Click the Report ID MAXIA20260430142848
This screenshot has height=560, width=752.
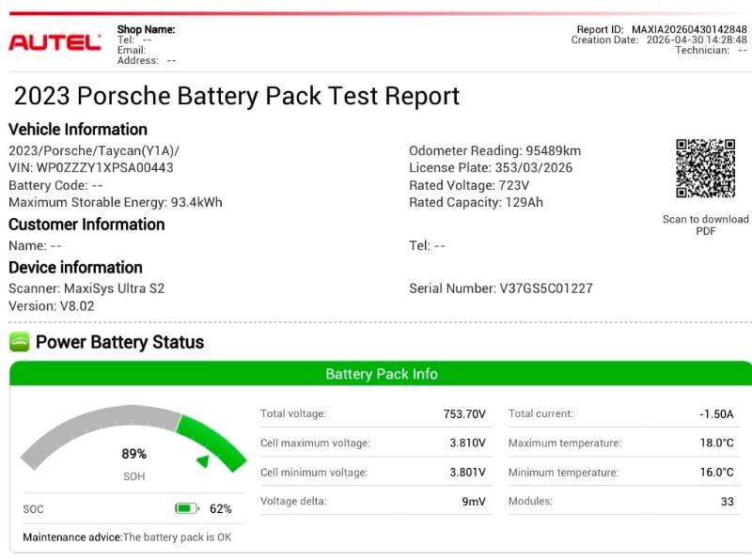click(x=662, y=29)
